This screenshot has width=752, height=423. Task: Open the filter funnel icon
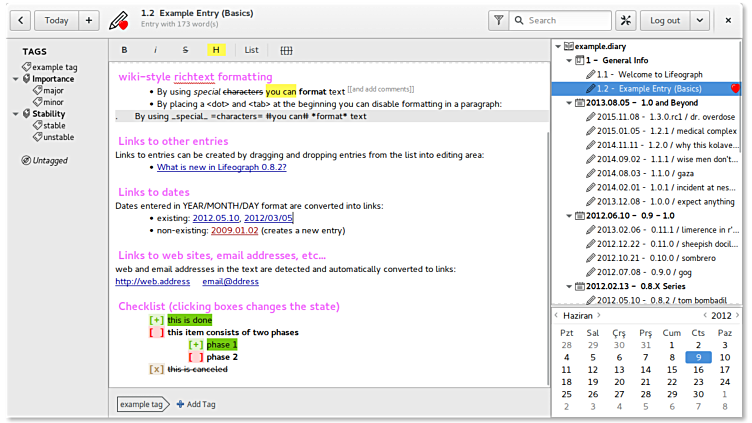point(499,20)
